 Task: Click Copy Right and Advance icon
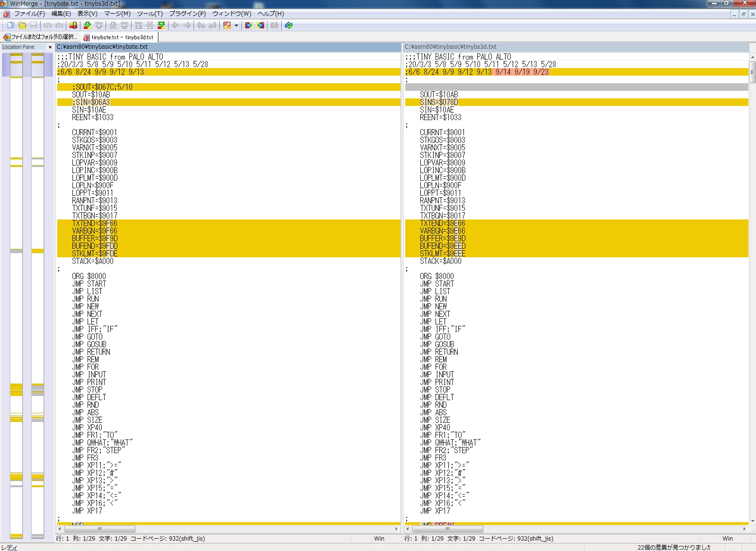click(x=201, y=26)
